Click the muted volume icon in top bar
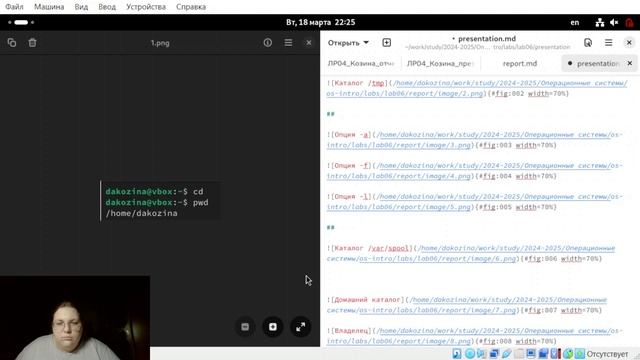640x360 pixels. click(x=614, y=22)
